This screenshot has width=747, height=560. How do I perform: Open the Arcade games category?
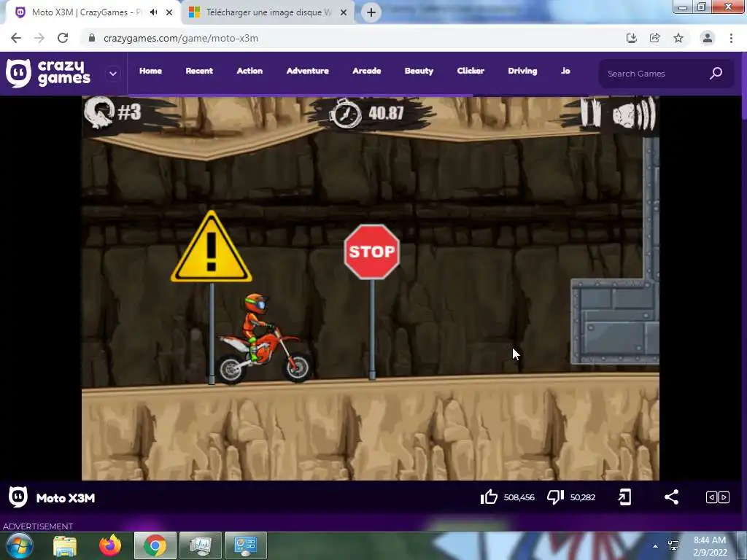coord(367,71)
